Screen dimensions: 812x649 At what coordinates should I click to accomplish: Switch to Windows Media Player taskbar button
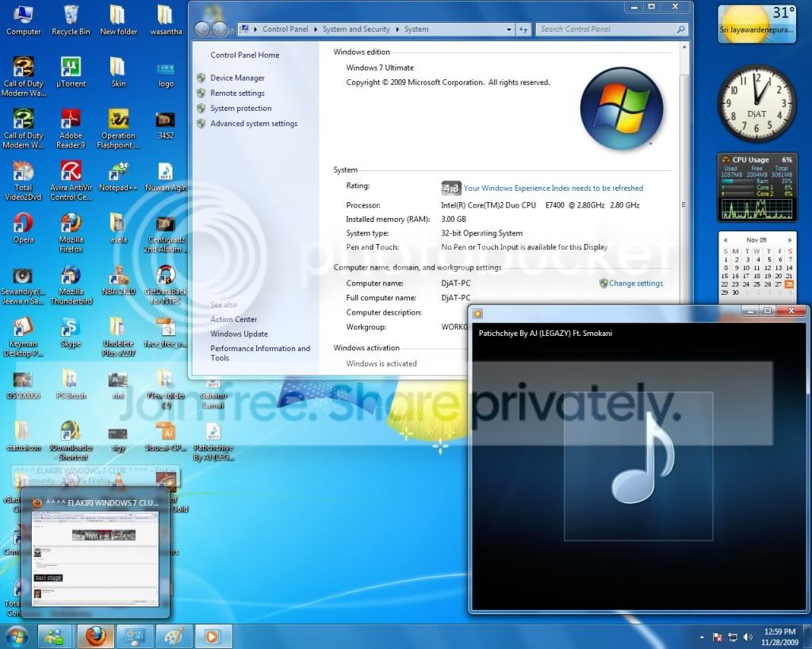(x=213, y=636)
